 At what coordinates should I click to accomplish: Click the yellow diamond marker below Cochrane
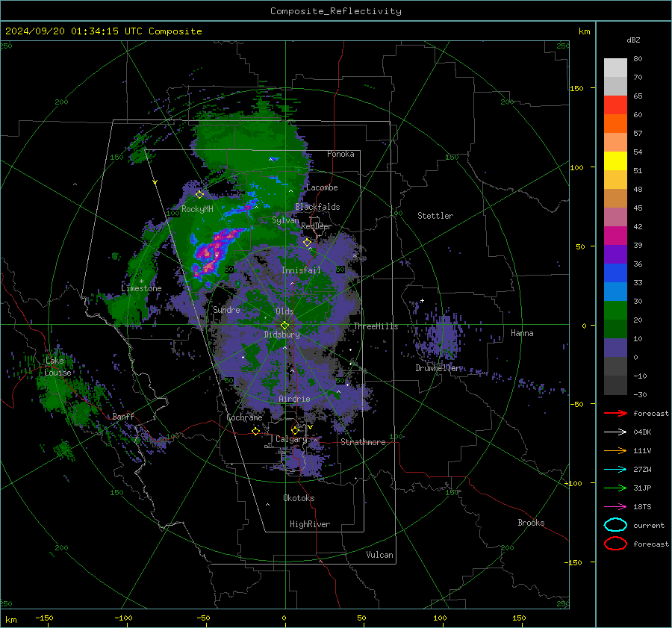(255, 431)
